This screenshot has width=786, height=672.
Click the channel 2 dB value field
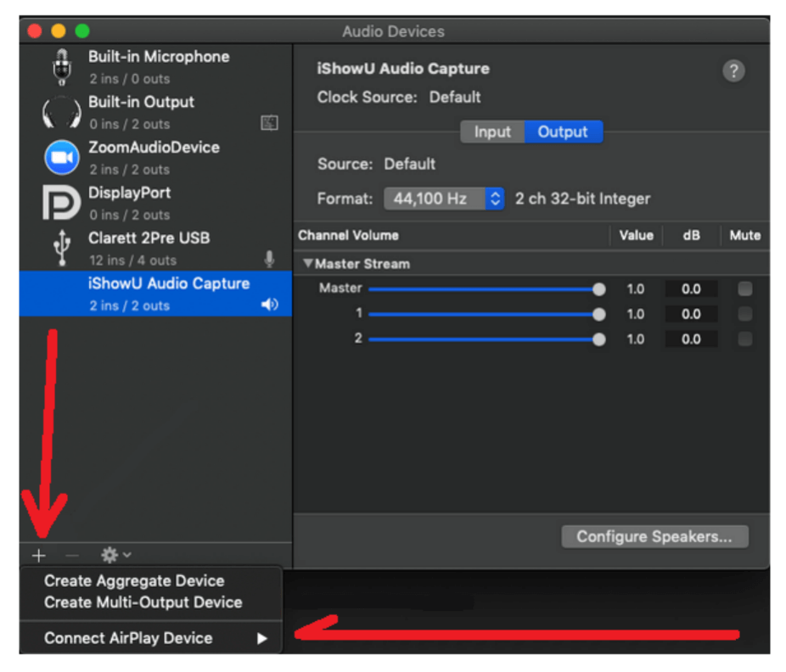[x=691, y=339]
